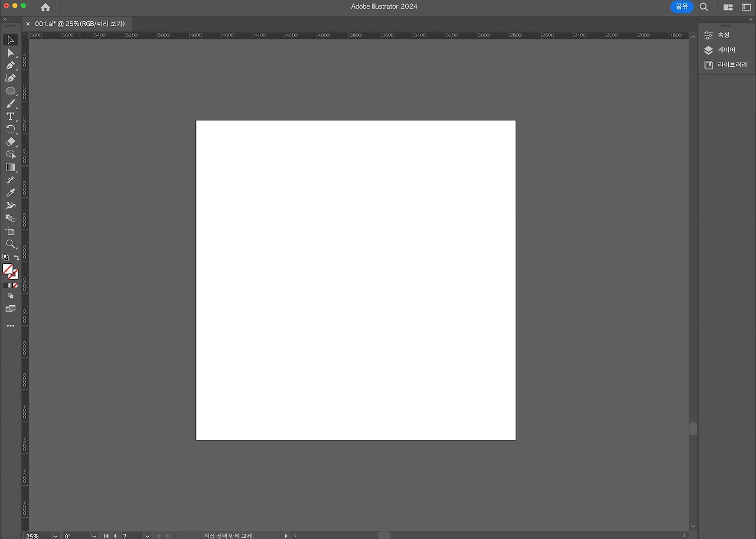Image resolution: width=756 pixels, height=539 pixels.
Task: Open the workspace switcher
Action: click(x=747, y=7)
